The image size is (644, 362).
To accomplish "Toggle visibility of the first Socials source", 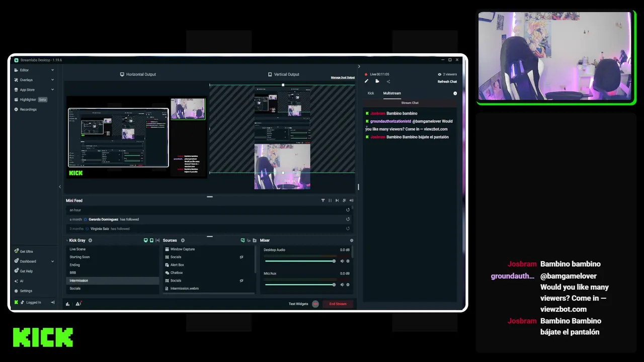I will point(242,257).
